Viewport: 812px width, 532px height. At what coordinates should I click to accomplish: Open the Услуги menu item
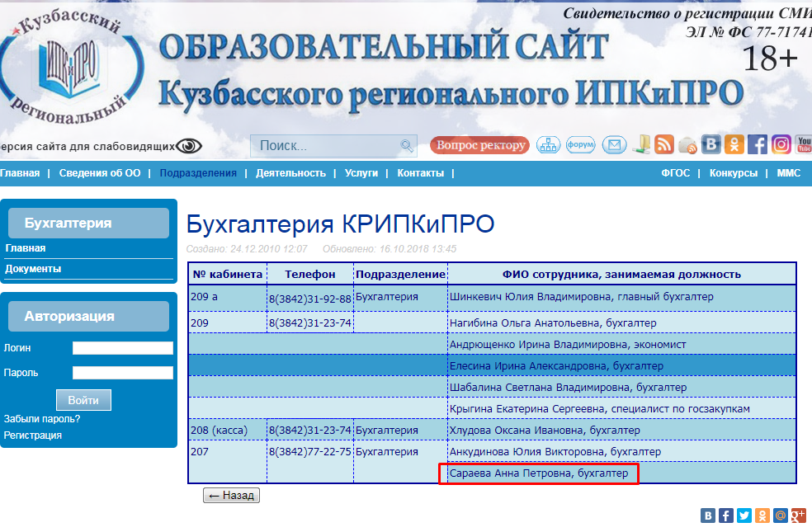[361, 173]
